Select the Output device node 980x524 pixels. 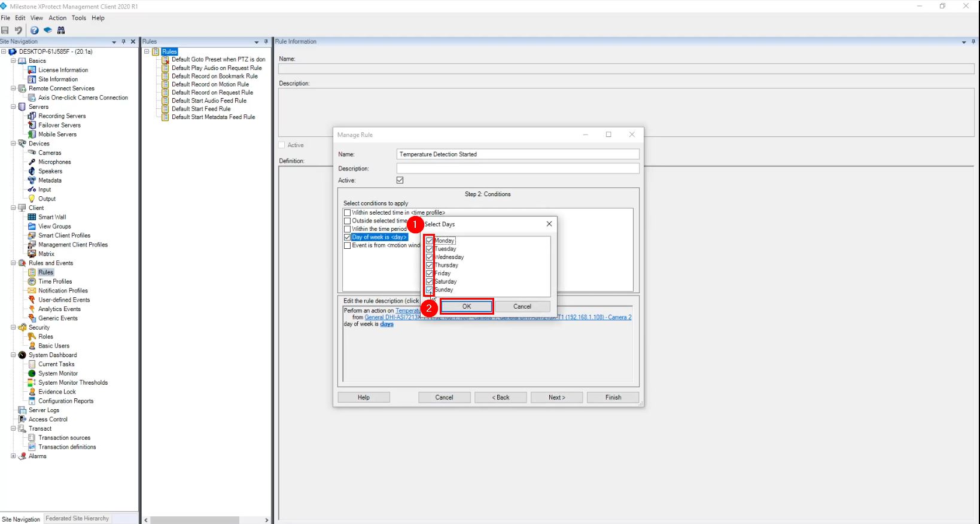click(x=47, y=199)
